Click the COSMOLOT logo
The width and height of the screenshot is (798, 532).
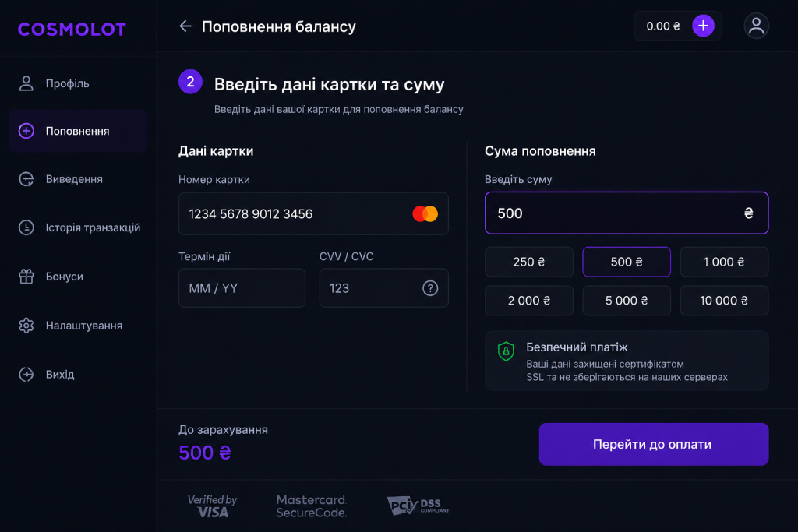[x=72, y=30]
